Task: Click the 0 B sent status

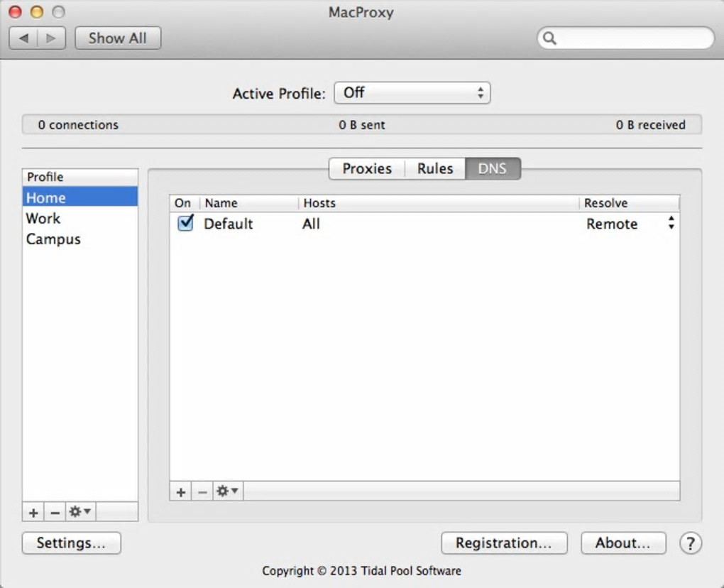Action: [361, 125]
